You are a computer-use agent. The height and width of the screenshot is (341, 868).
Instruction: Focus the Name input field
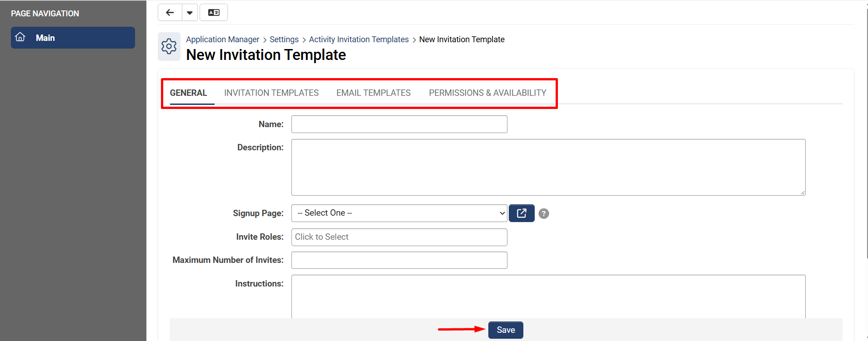click(x=399, y=124)
